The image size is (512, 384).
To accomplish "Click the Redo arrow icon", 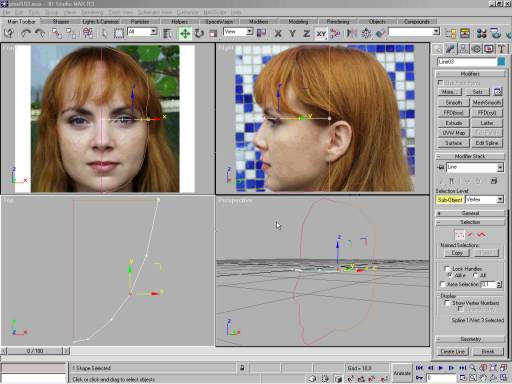I will pos(40,33).
